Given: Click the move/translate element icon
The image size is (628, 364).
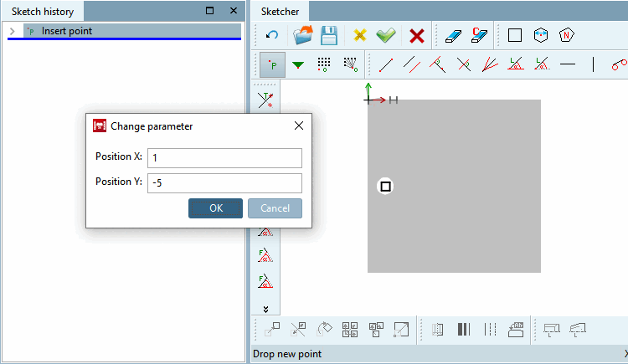Looking at the screenshot, I should click(x=272, y=330).
